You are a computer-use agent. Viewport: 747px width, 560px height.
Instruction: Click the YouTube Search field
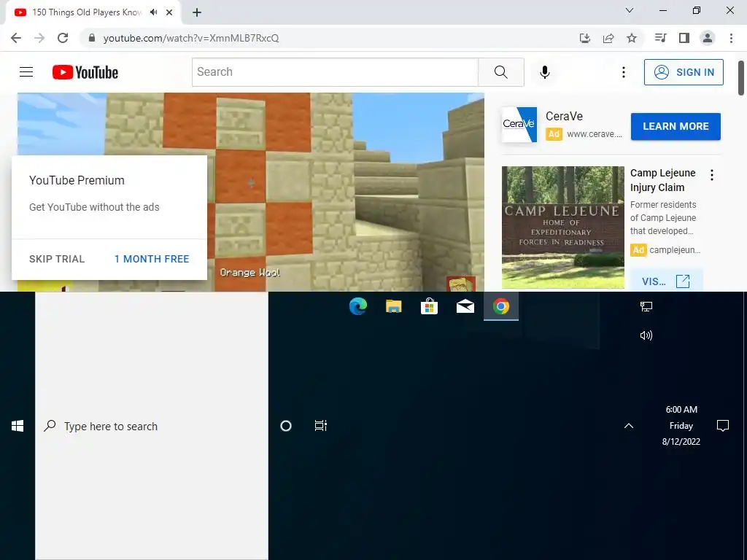tap(335, 72)
